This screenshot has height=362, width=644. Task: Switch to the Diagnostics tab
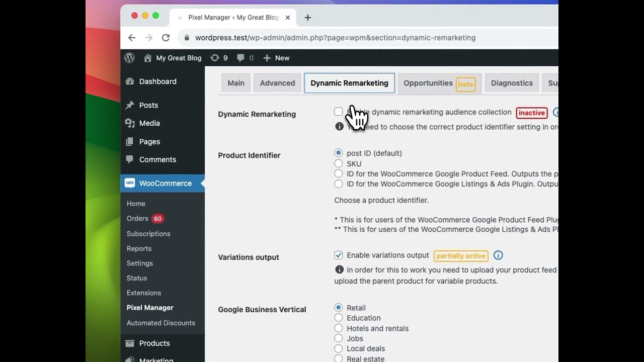pyautogui.click(x=512, y=83)
